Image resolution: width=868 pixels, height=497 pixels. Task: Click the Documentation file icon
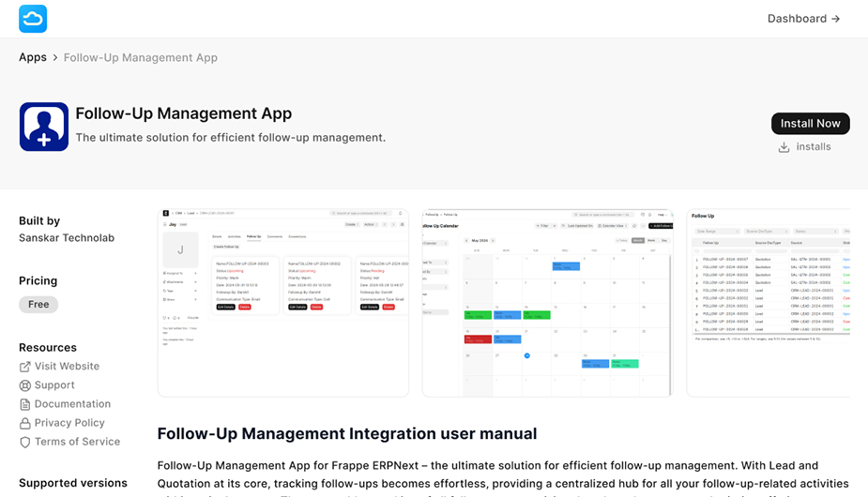(25, 404)
